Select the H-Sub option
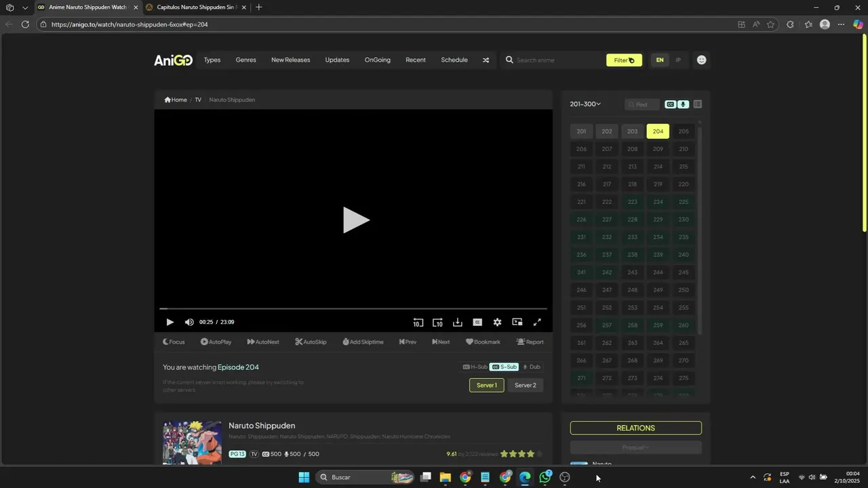Screen dimensions: 868x488 point(475,367)
